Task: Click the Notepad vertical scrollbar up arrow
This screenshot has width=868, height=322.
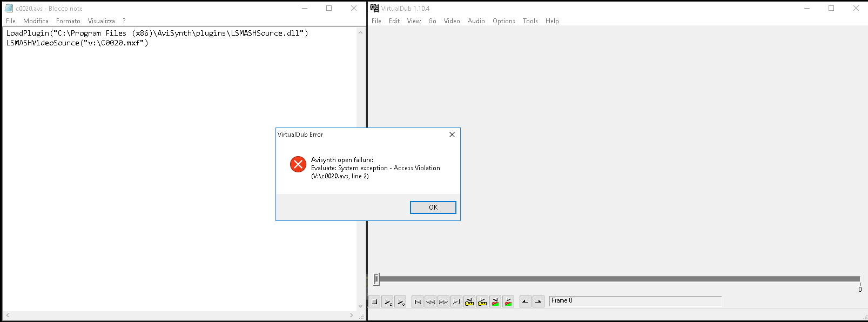Action: 361,32
